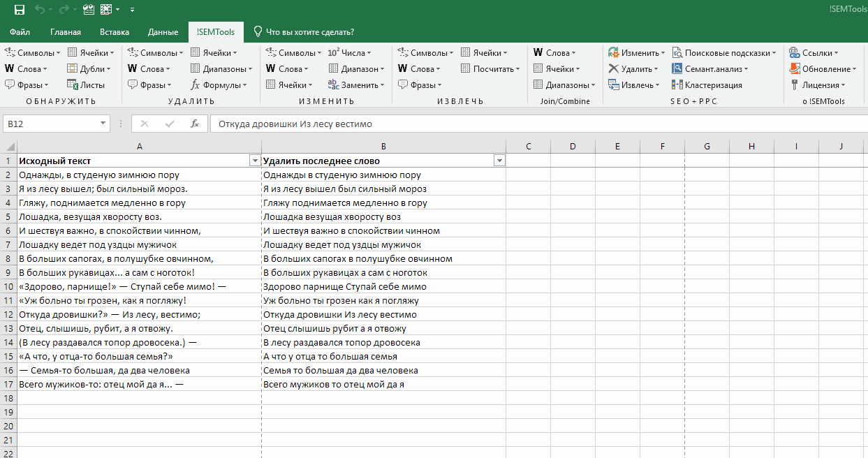This screenshot has width=868, height=458.
Task: Open the Посчитать menu
Action: pos(490,68)
